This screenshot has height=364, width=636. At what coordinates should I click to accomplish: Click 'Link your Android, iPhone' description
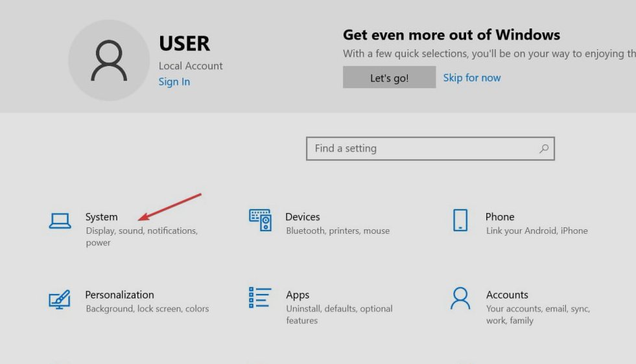[x=537, y=231]
